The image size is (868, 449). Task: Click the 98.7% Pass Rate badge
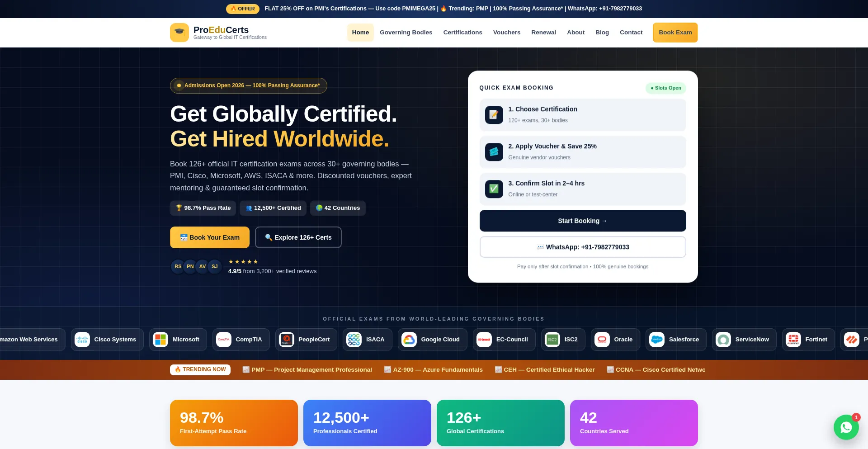point(203,208)
